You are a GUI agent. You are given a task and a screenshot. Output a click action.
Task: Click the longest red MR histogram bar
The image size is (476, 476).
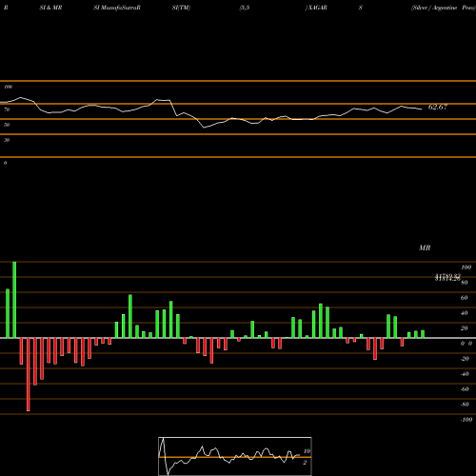point(29,374)
